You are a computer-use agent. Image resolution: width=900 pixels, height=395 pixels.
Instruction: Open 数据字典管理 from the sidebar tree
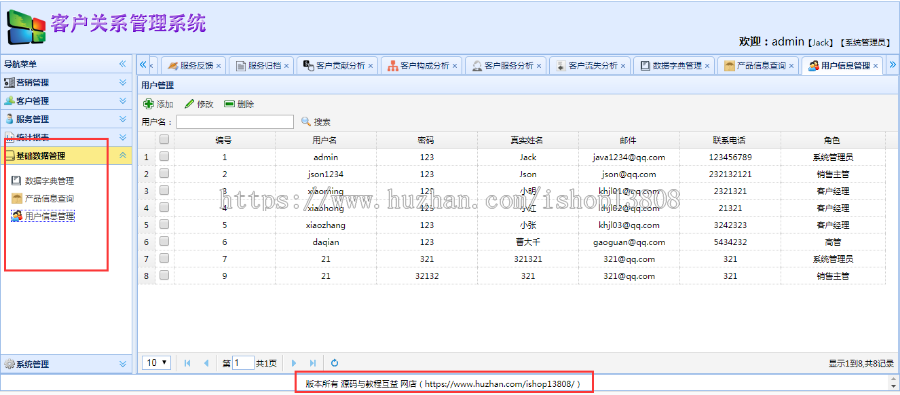(49, 181)
